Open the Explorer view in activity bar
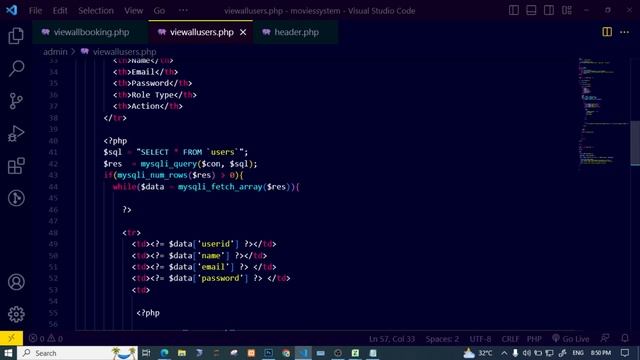Image resolution: width=640 pixels, height=360 pixels. [x=16, y=36]
